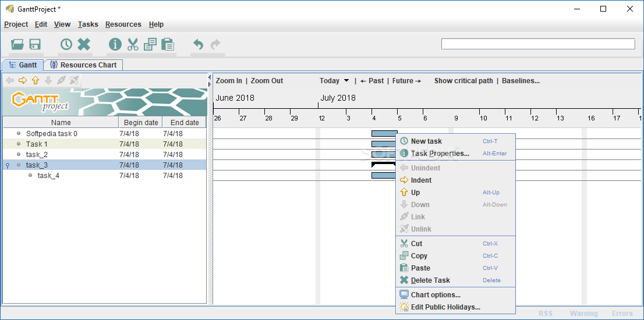Select Up in the context menu
Screen dimensions: 644x320
point(455,193)
